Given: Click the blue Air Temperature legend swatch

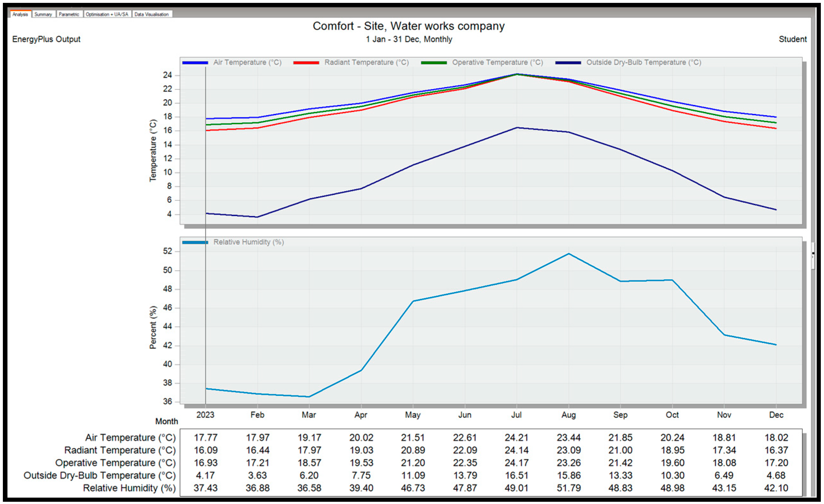Looking at the screenshot, I should point(195,63).
